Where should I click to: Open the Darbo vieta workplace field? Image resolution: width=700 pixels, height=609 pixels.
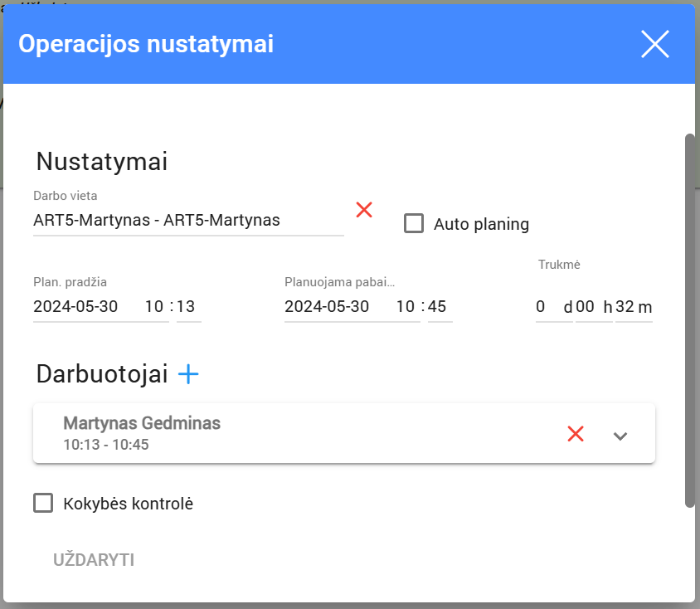tap(187, 221)
